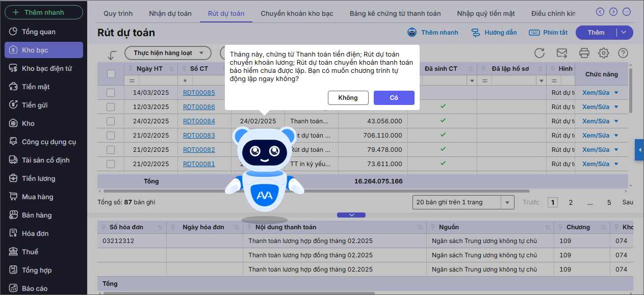
Task: Open the more tabs ellipsis icon
Action: coord(627,12)
